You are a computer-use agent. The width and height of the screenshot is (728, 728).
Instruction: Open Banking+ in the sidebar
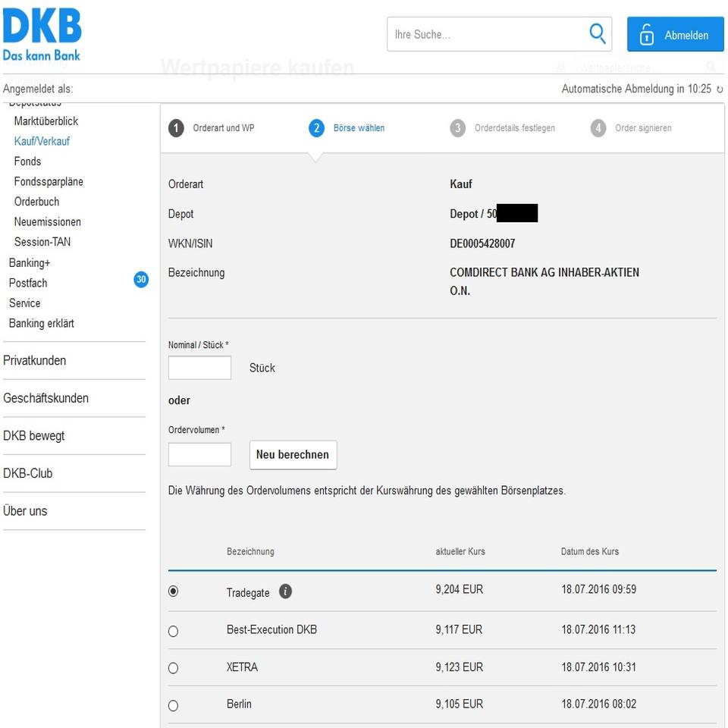coord(30,263)
